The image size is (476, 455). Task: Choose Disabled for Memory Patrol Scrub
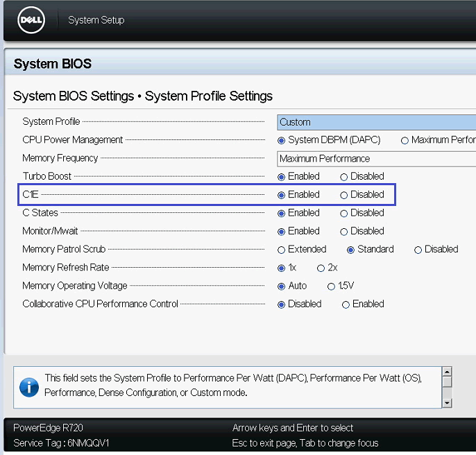(418, 250)
